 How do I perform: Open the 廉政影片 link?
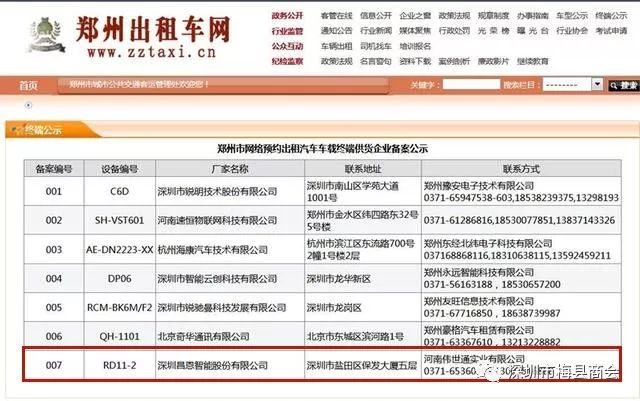click(493, 61)
